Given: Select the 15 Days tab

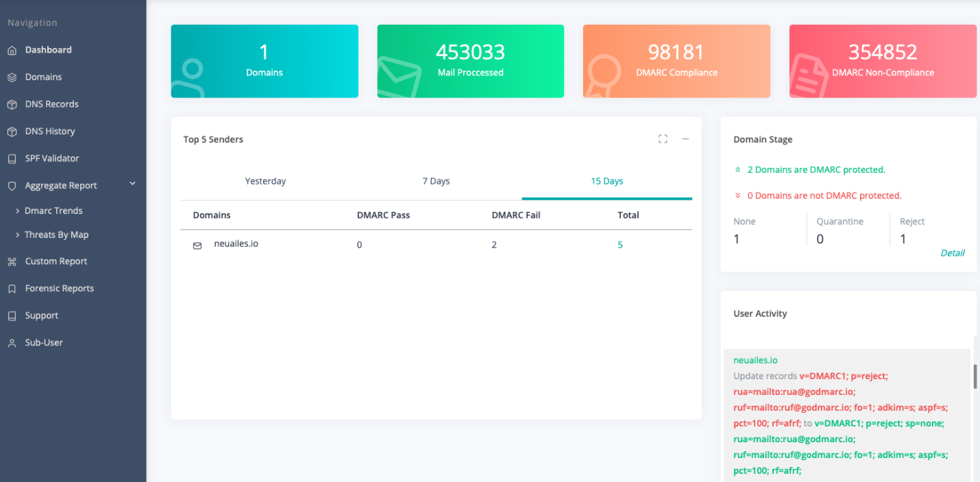Looking at the screenshot, I should click(607, 181).
